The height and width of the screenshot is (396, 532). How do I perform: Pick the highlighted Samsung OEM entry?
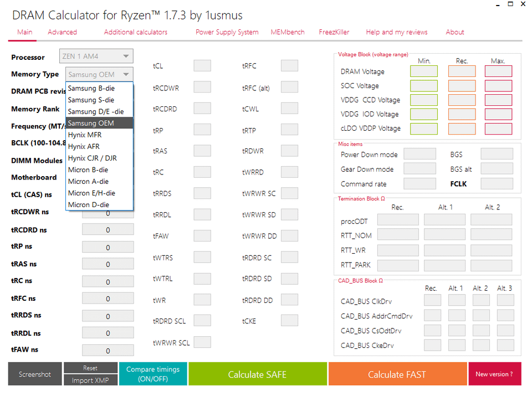[99, 123]
